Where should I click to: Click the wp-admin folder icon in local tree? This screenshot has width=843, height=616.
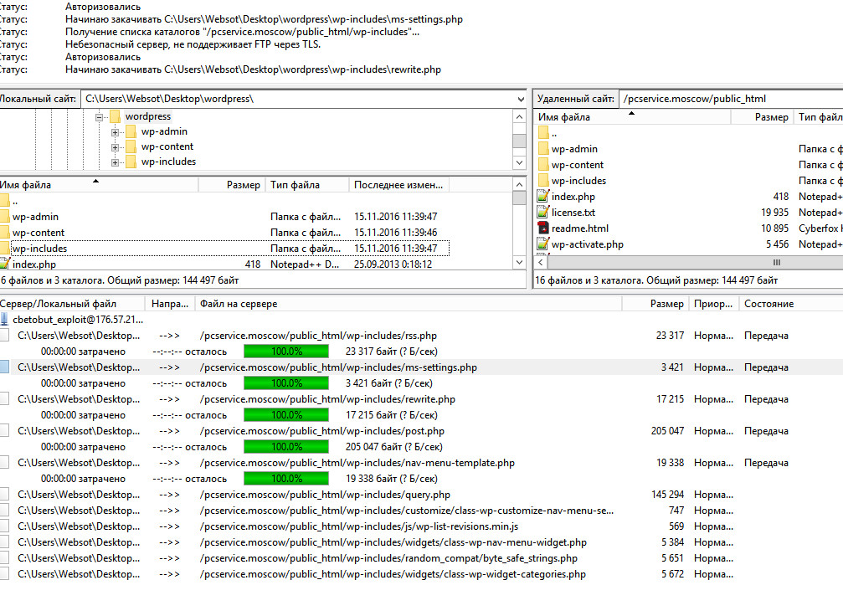tap(131, 131)
